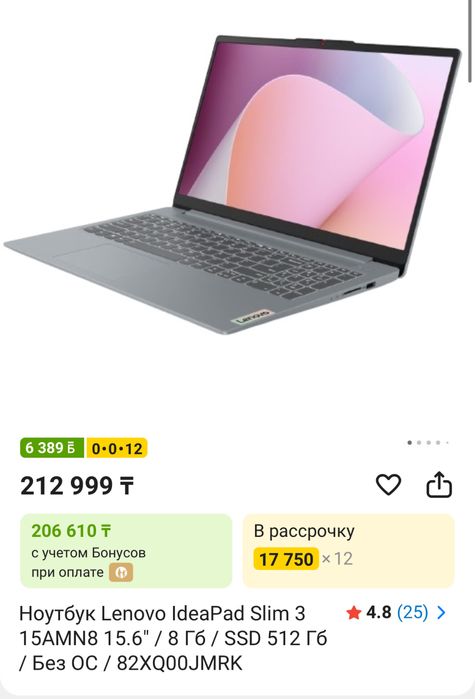Click the red star rating icon
Screen dimensions: 475x699
click(353, 613)
